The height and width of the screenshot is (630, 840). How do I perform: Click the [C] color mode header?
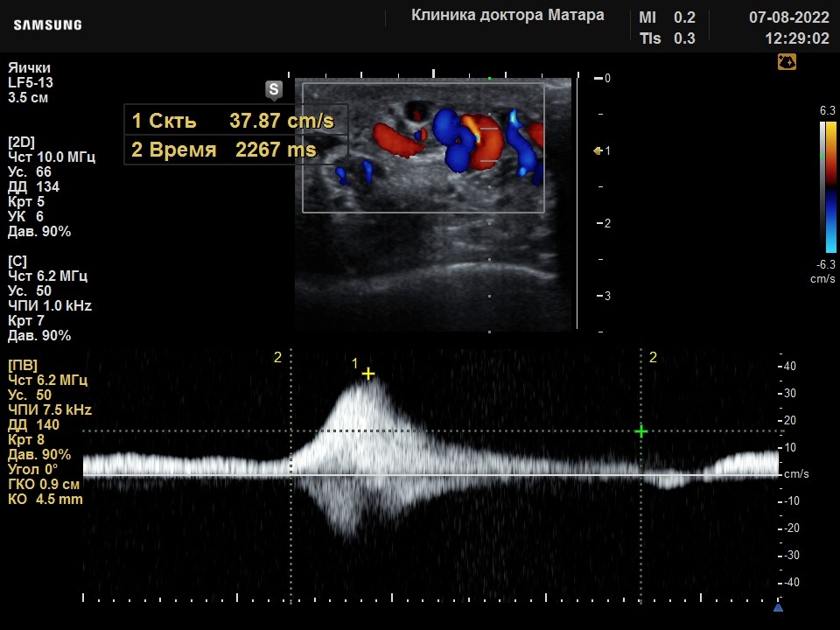pyautogui.click(x=17, y=261)
